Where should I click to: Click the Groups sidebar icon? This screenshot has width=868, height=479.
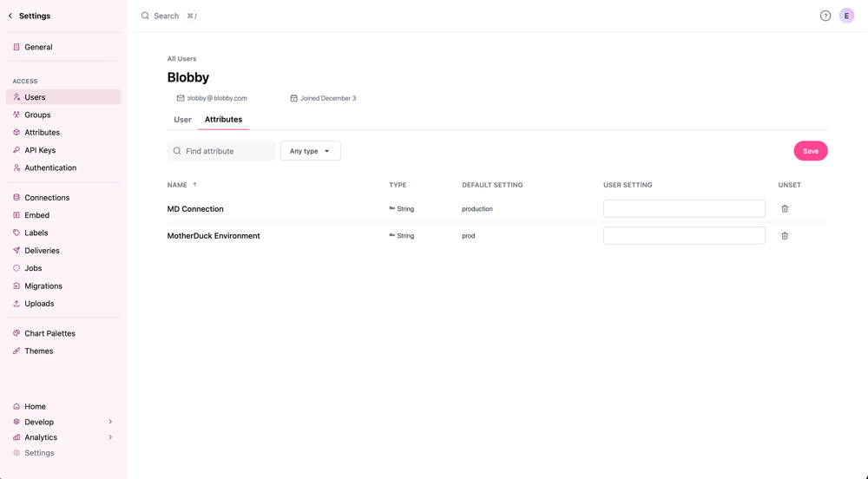click(16, 115)
